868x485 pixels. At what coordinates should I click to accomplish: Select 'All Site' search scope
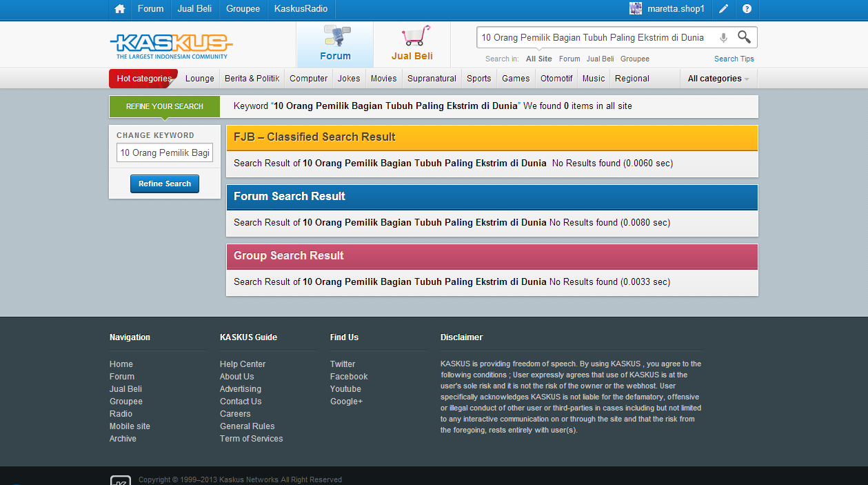[x=538, y=59]
